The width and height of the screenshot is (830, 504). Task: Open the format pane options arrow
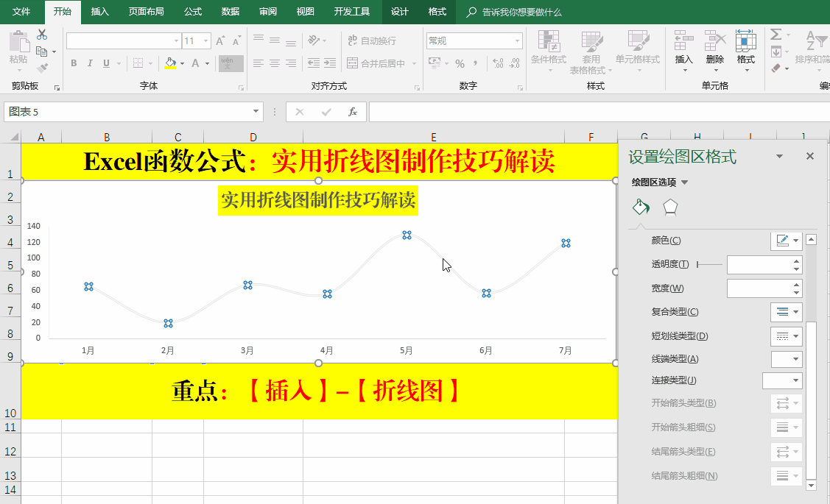pyautogui.click(x=779, y=156)
